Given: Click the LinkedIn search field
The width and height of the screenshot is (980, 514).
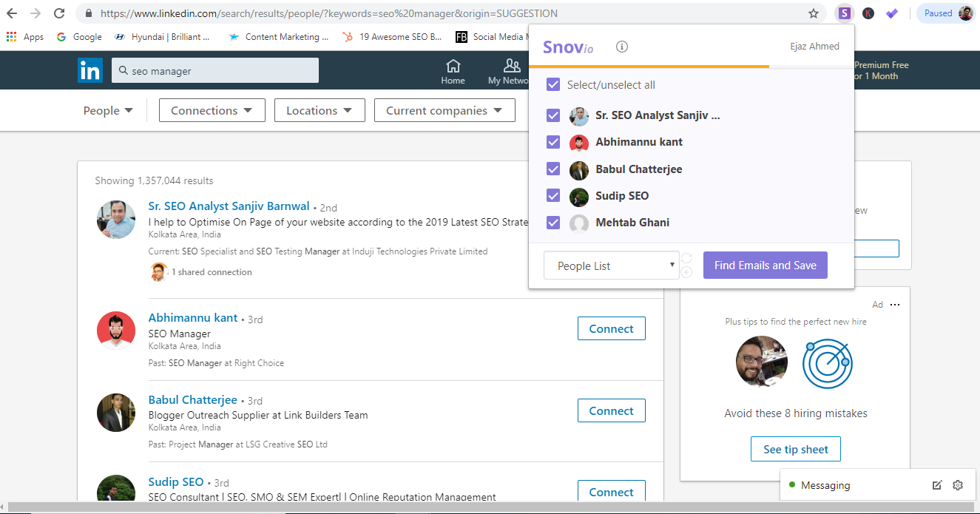Looking at the screenshot, I should 215,70.
